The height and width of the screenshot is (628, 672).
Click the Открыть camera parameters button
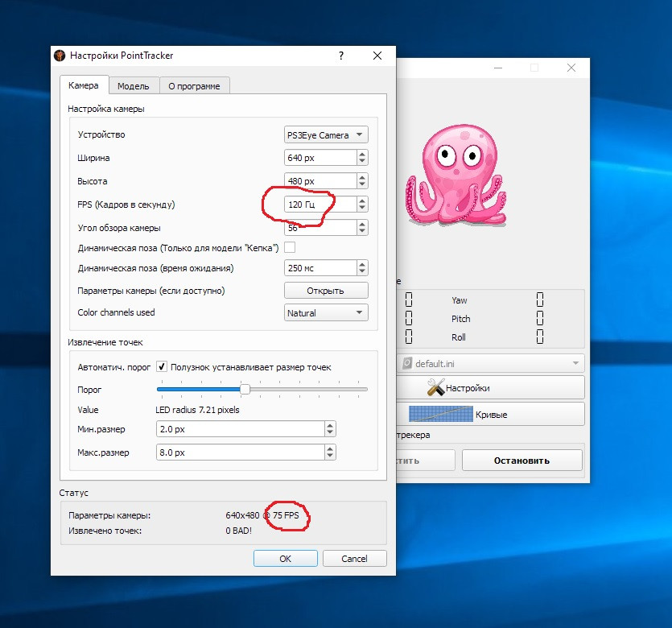326,291
